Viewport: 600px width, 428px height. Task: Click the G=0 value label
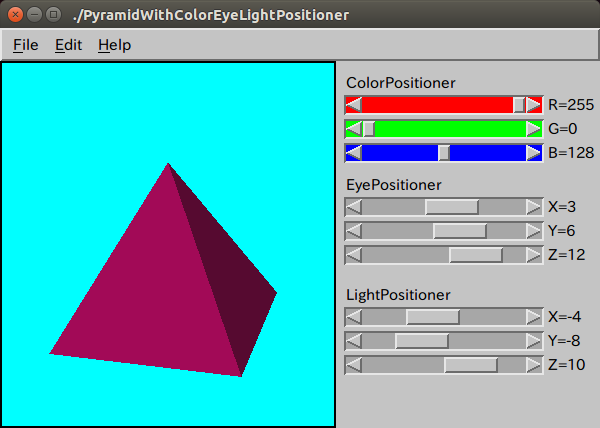pos(562,129)
